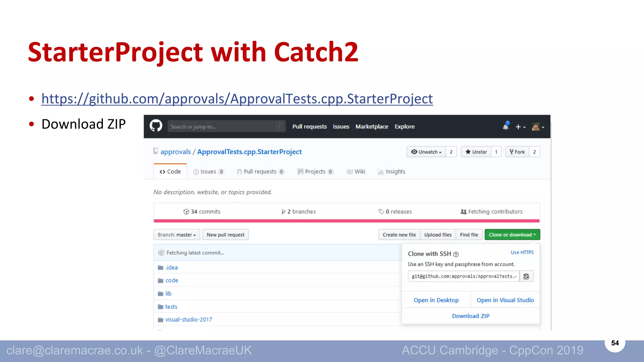Click the GitHub Octocat logo

(x=156, y=126)
